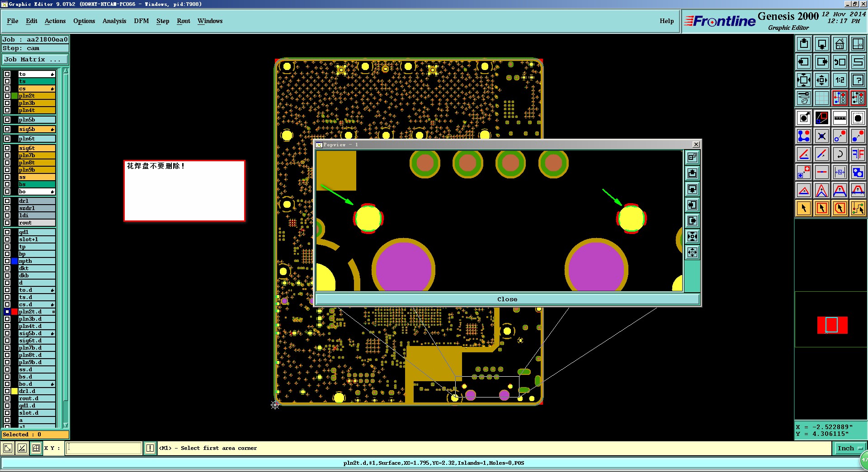This screenshot has height=472, width=868.
Task: Select the sig6t layer name
Action: 37,148
